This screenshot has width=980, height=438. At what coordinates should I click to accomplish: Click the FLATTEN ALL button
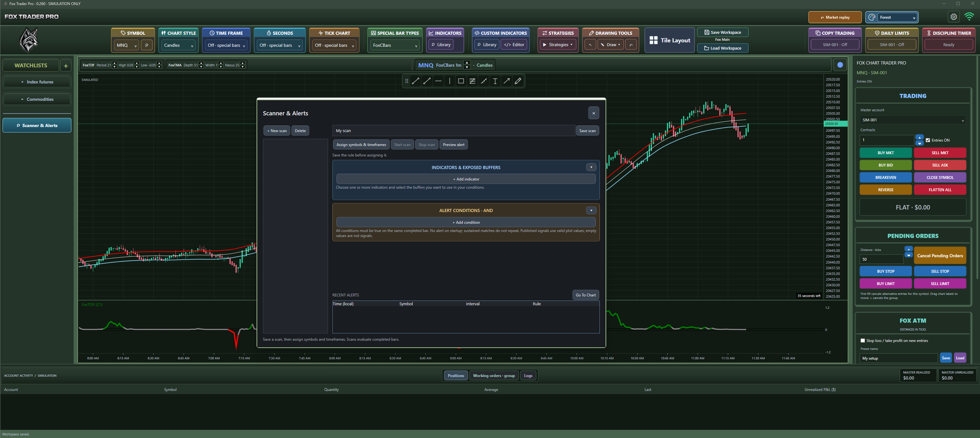940,190
